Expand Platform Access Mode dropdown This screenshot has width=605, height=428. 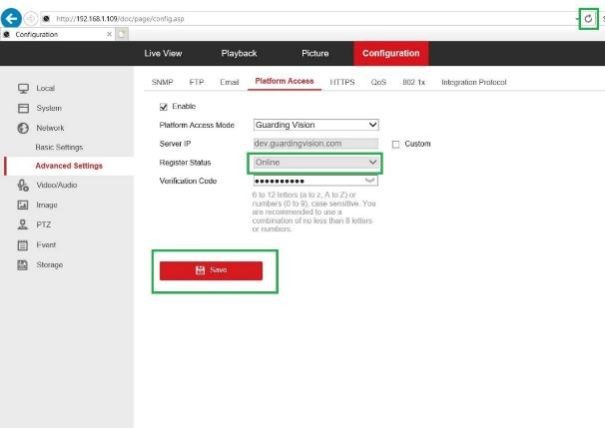pos(316,125)
